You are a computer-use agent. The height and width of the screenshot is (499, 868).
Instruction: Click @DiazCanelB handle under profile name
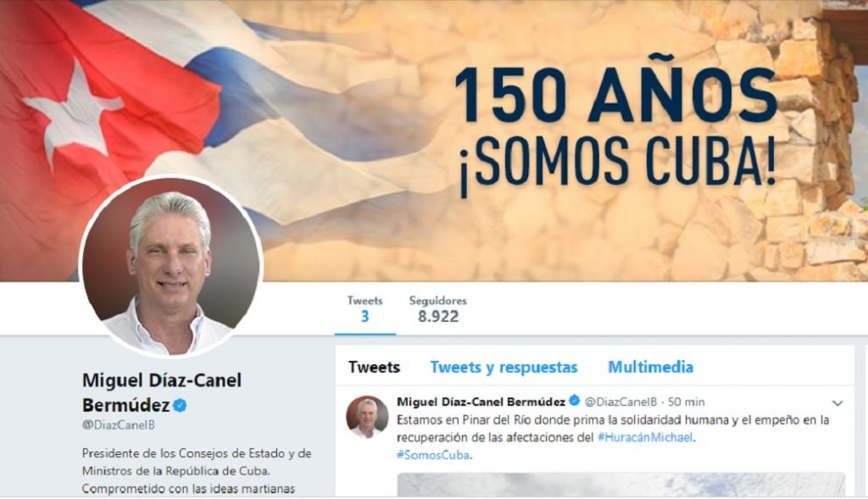coord(119,424)
